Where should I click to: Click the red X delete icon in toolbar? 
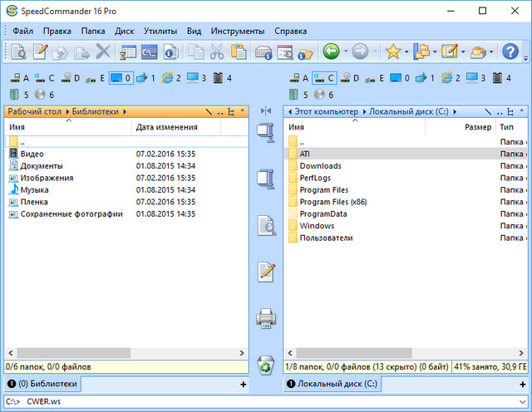click(103, 51)
